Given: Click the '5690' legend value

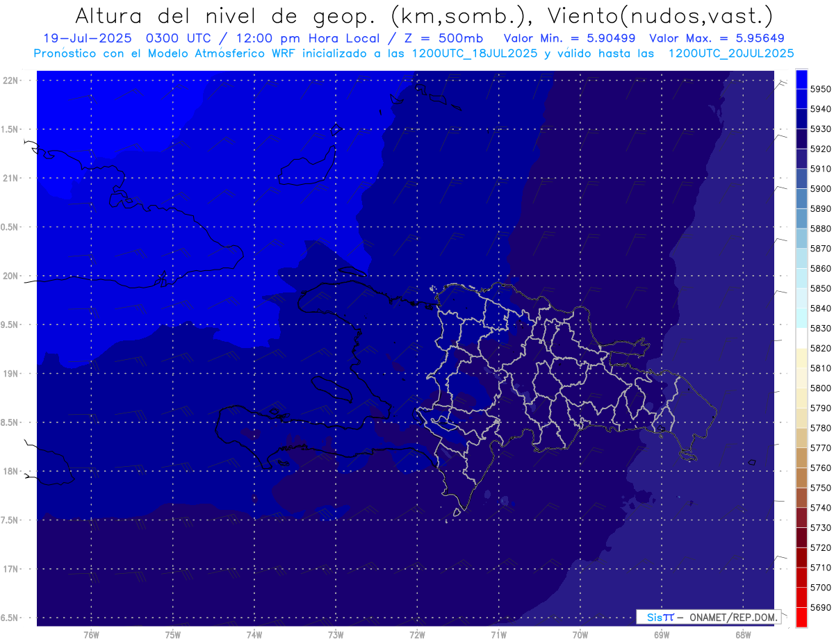Looking at the screenshot, I should [x=821, y=607].
